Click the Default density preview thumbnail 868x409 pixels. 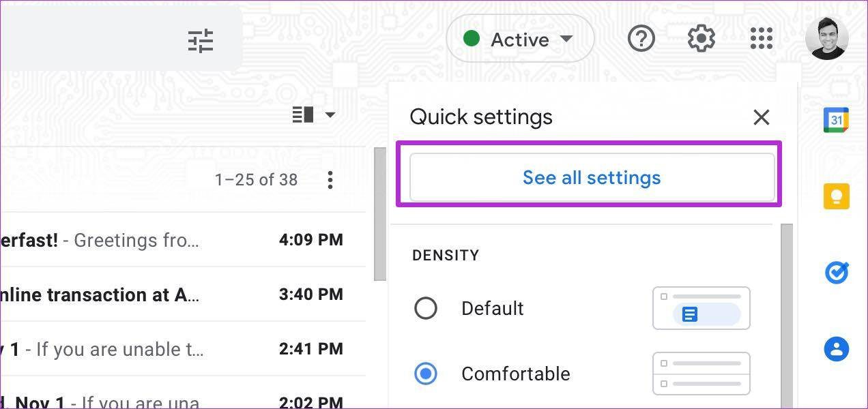701,308
